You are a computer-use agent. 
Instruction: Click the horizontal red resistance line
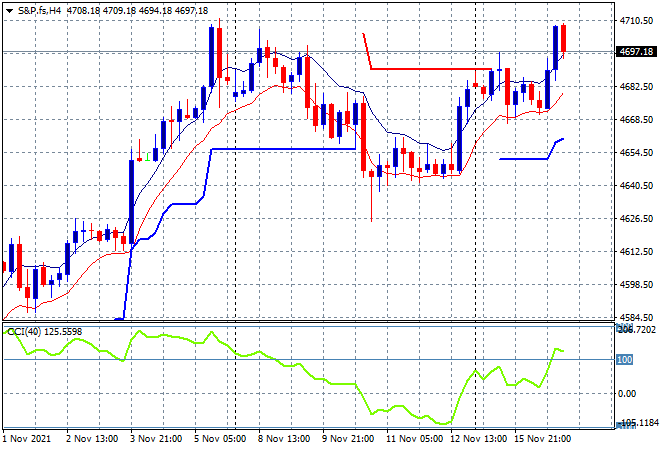click(431, 69)
